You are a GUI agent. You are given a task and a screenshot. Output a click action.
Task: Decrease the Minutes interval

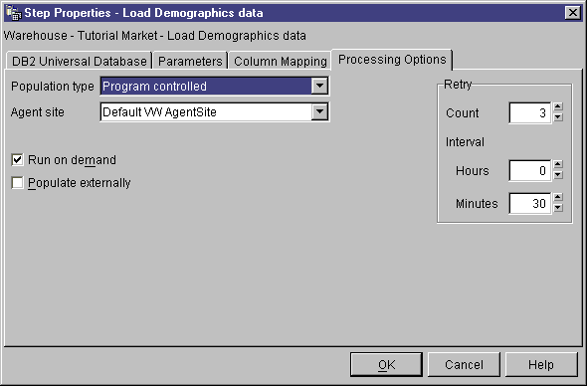pos(558,208)
